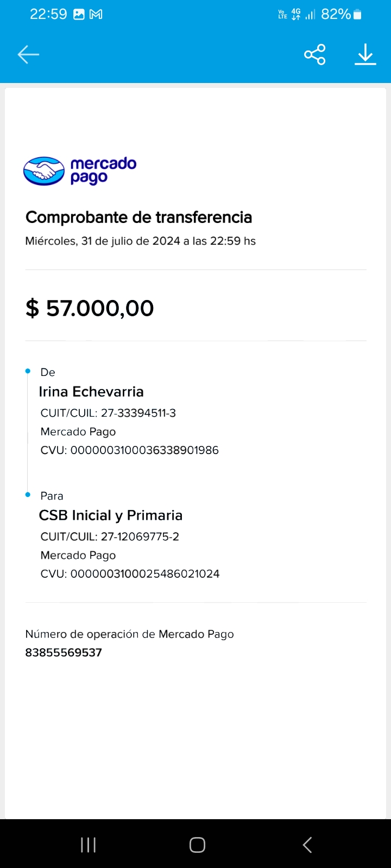The image size is (391, 868).
Task: Tap the battery indicator showing 82%
Action: [341, 15]
